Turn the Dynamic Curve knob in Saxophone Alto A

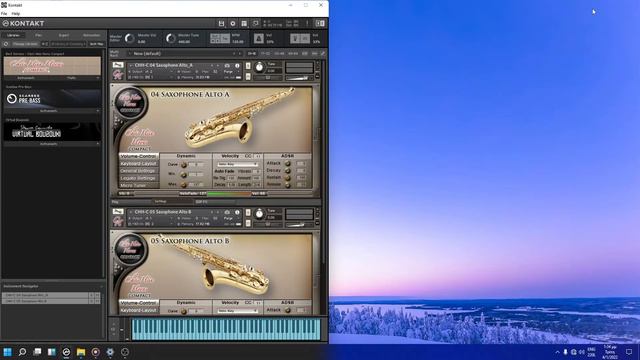click(184, 165)
